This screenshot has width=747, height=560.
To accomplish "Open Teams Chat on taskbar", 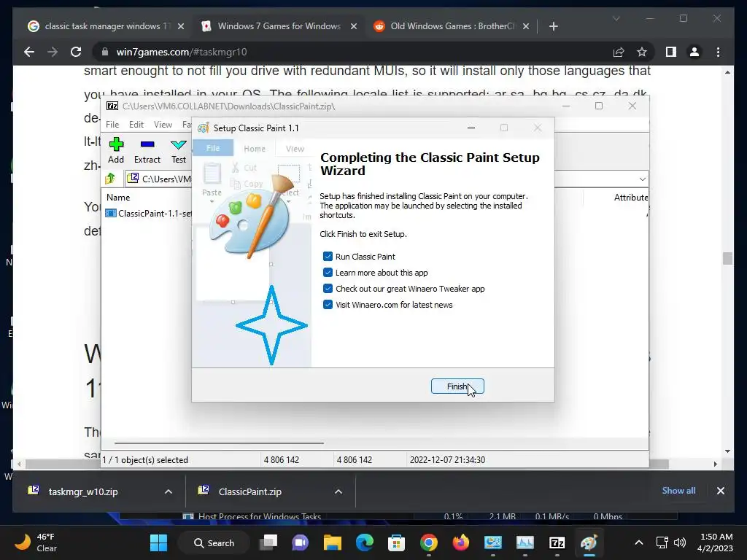I will [300, 542].
